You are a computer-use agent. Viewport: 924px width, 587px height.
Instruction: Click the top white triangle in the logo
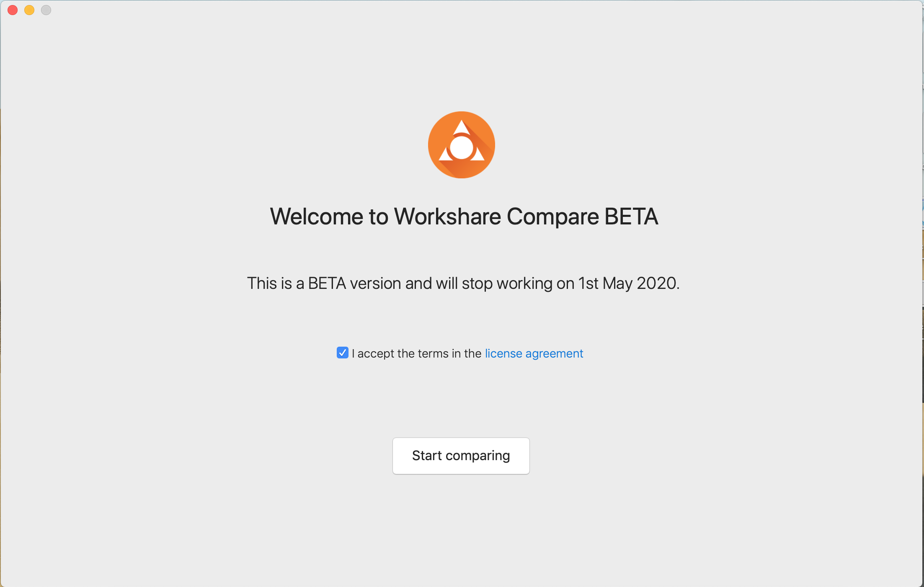461,127
